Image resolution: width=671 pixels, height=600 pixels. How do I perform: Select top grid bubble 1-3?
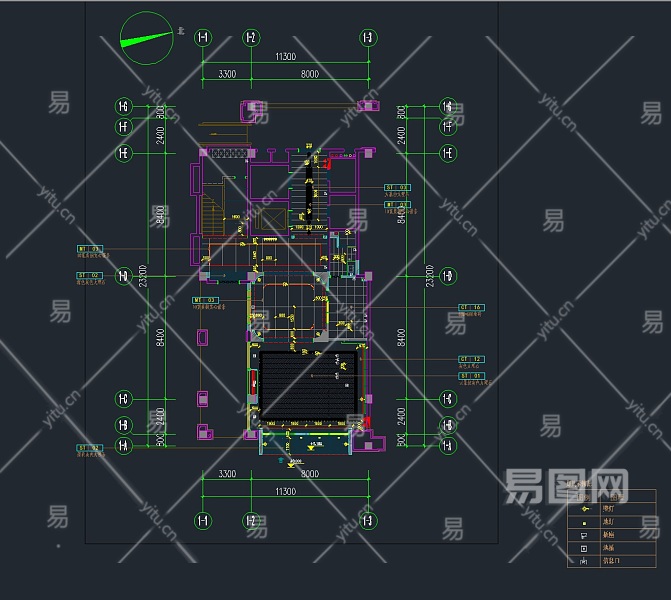coord(368,38)
